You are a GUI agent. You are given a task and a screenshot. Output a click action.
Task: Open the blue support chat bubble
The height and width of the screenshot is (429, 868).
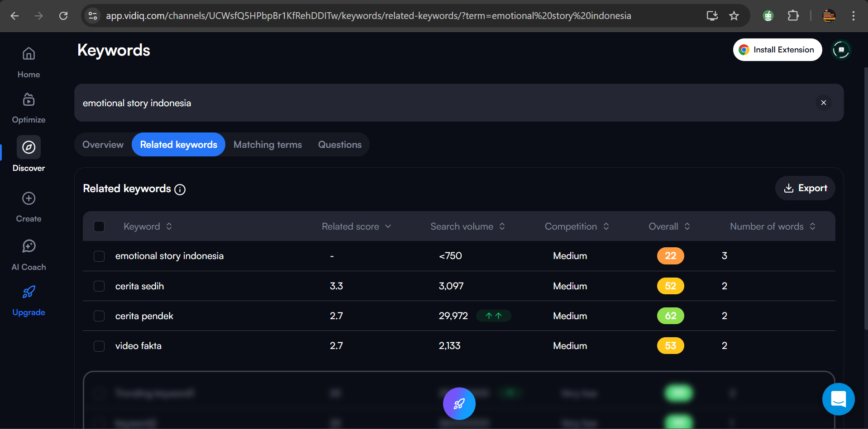838,399
